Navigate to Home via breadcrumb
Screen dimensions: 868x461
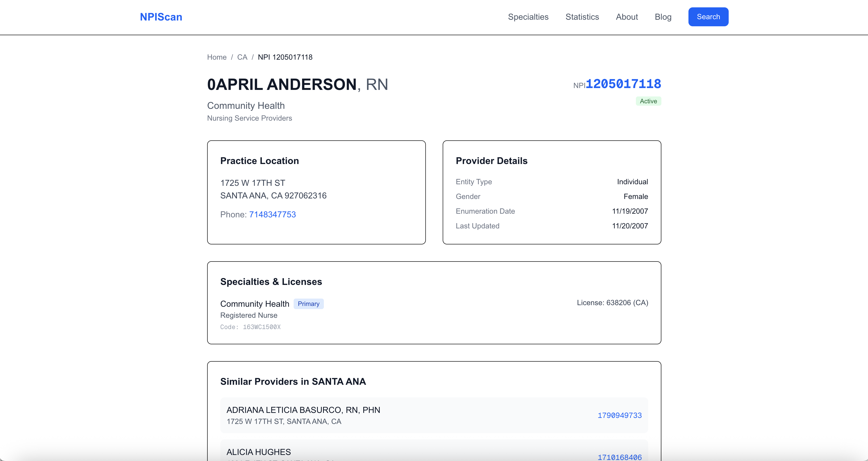pos(217,57)
